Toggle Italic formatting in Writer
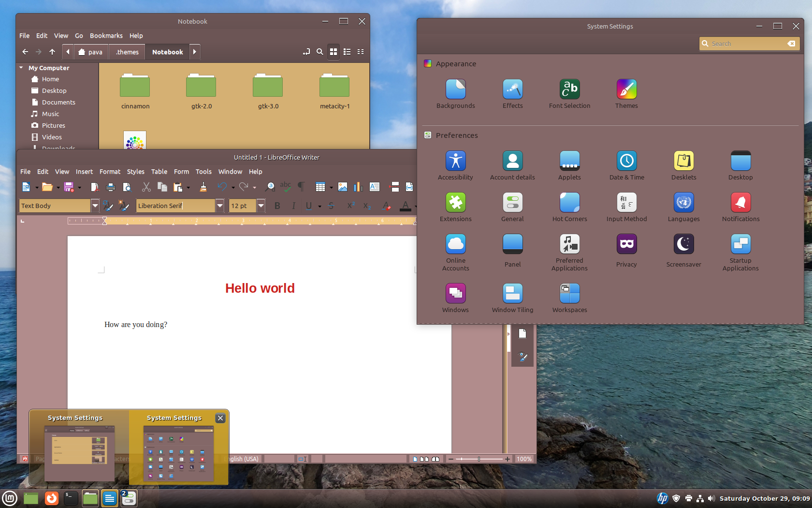812x508 pixels. (x=293, y=206)
